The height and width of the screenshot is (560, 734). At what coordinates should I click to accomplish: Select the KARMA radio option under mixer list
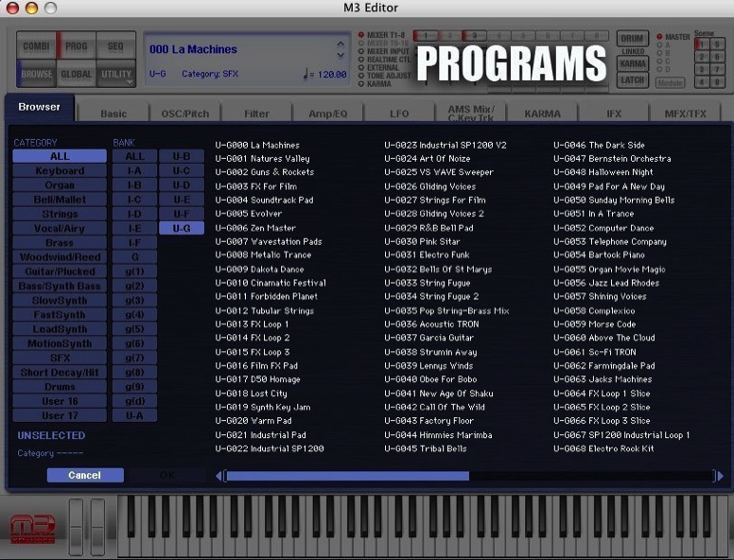pyautogui.click(x=361, y=84)
